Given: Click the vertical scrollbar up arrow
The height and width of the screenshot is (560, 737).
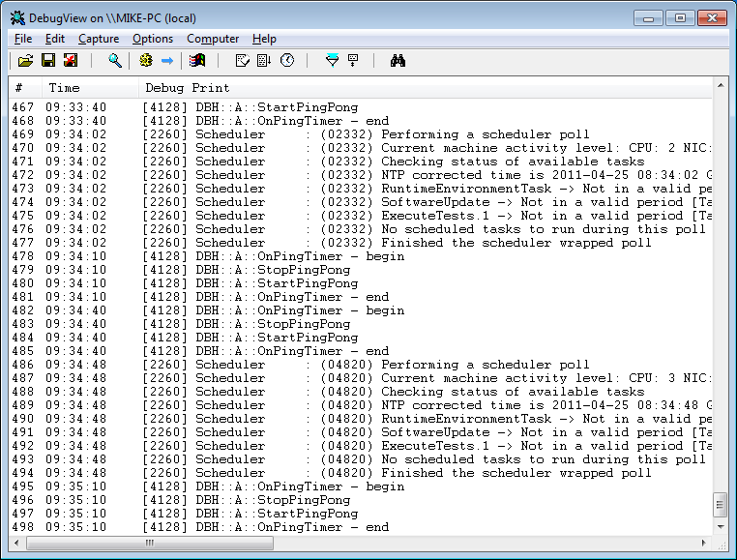Looking at the screenshot, I should [x=721, y=85].
